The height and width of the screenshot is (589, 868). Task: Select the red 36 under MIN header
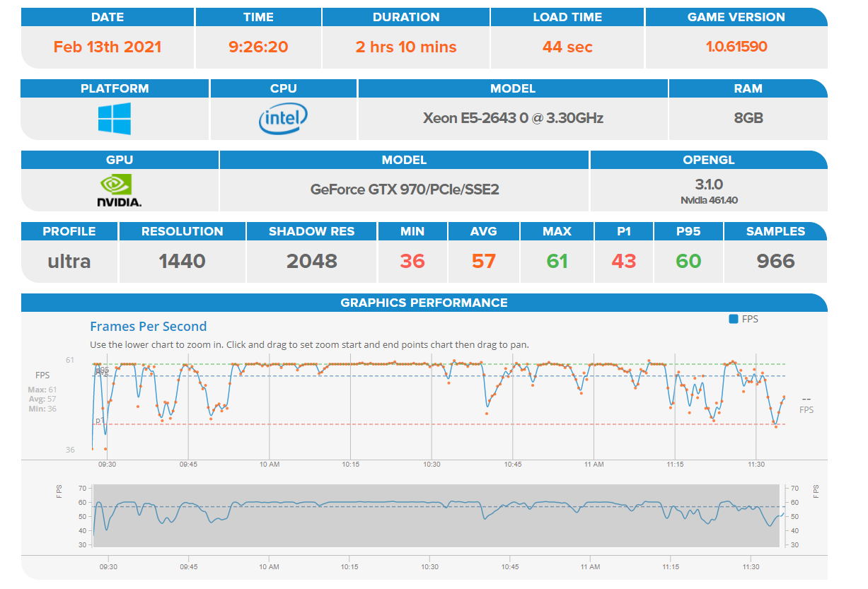point(412,261)
